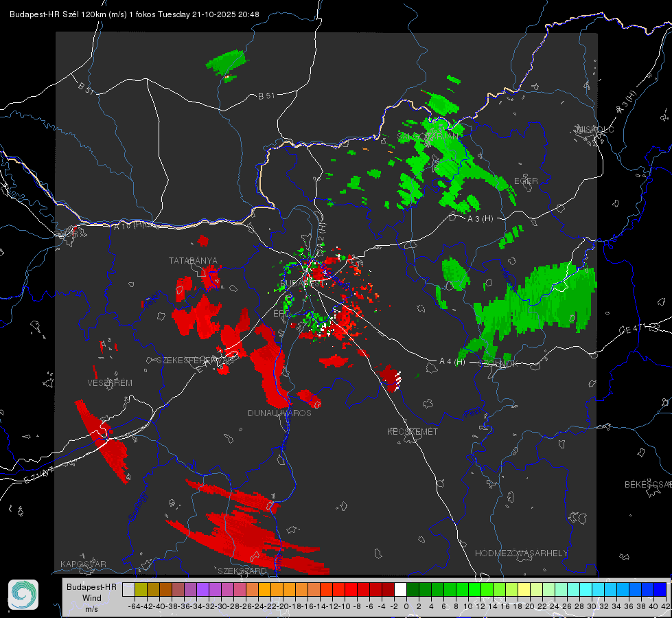This screenshot has height=618, width=672.
Task: Click the BÉKÉSCSABA city label
Action: [648, 485]
